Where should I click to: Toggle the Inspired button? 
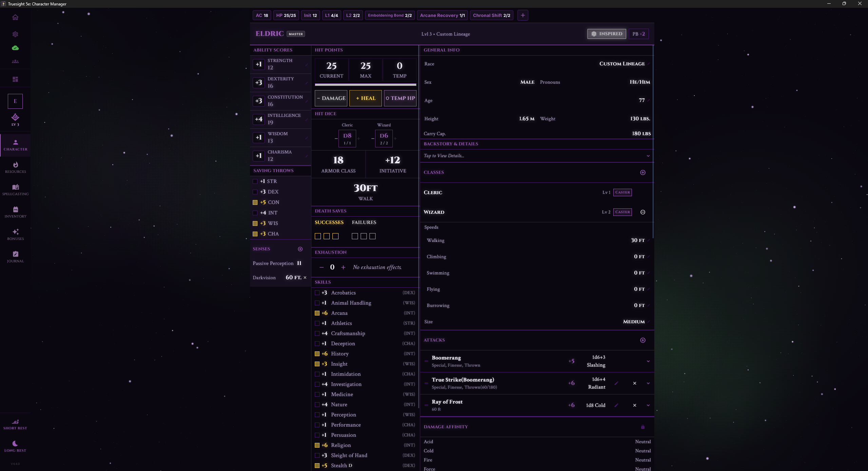pyautogui.click(x=606, y=34)
